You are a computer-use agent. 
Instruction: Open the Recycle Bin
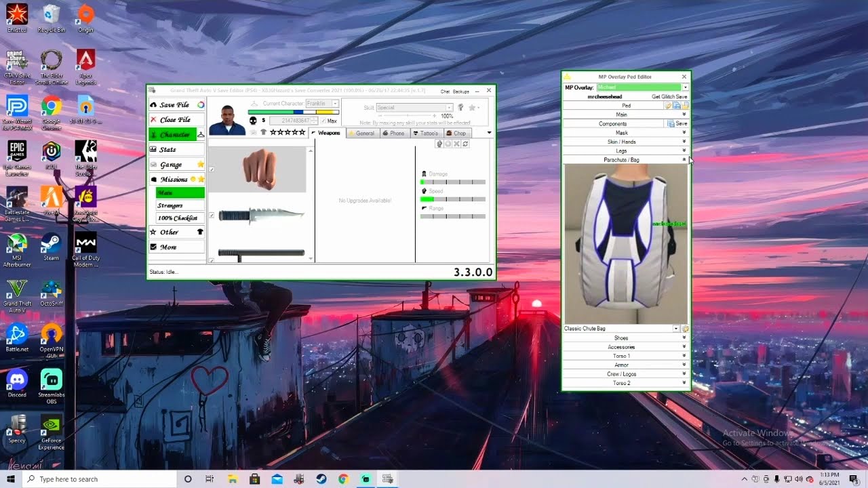51,19
